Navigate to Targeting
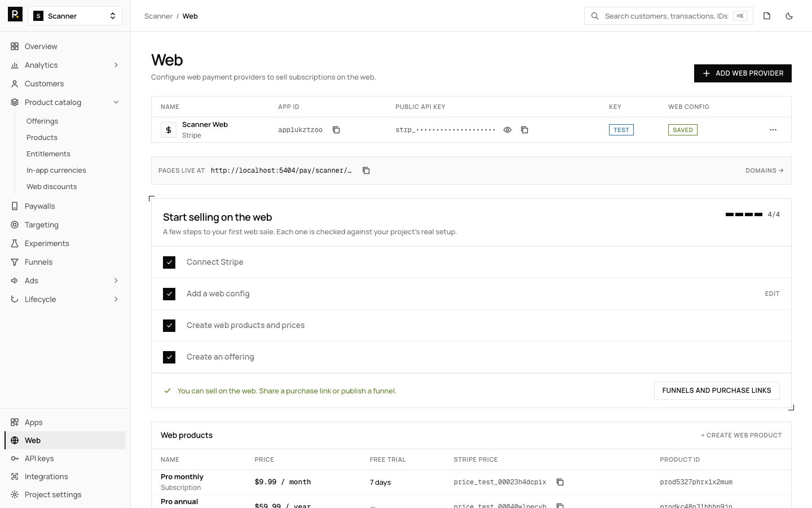 coord(65,225)
